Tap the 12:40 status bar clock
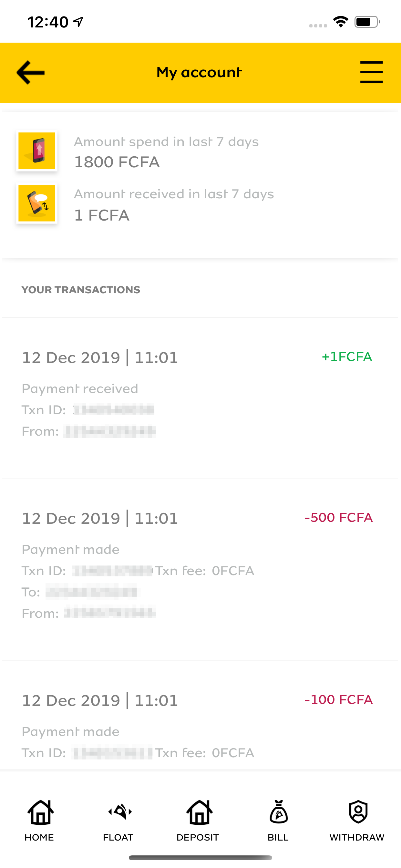401x868 pixels. 48,22
